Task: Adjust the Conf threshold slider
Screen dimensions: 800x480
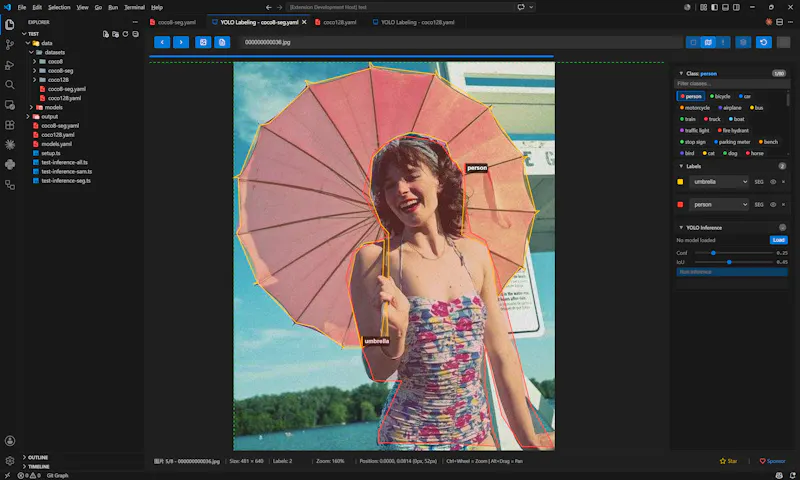Action: coord(734,253)
